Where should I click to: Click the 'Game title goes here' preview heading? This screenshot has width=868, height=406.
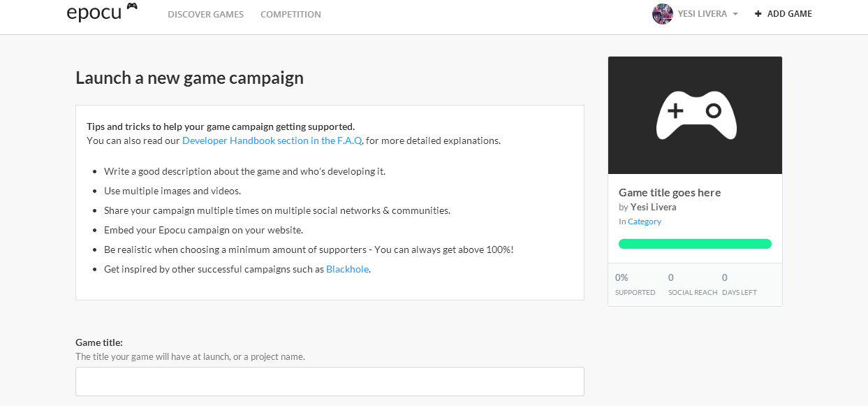[x=669, y=192]
